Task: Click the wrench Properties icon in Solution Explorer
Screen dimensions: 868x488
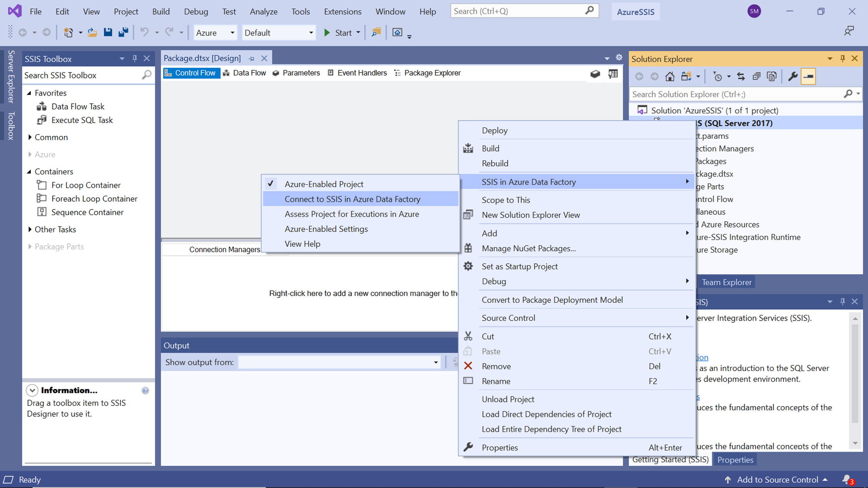Action: click(792, 77)
